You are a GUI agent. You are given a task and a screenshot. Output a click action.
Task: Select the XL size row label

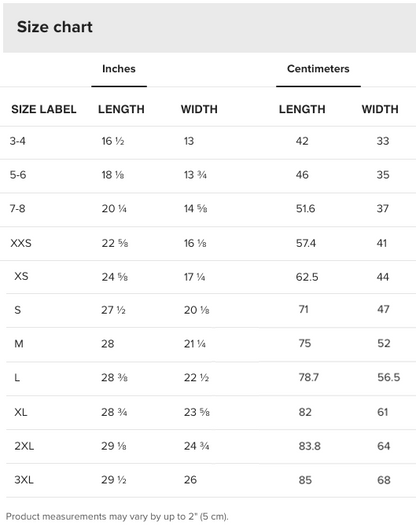tap(21, 412)
